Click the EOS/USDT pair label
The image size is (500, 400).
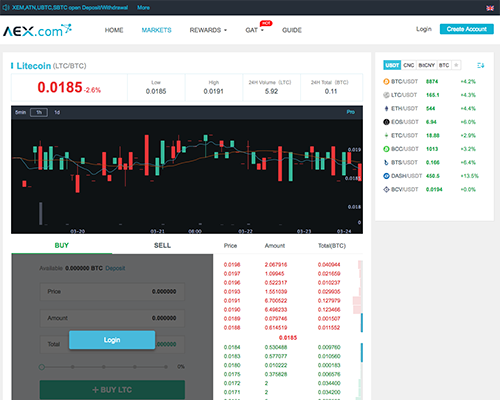point(405,122)
